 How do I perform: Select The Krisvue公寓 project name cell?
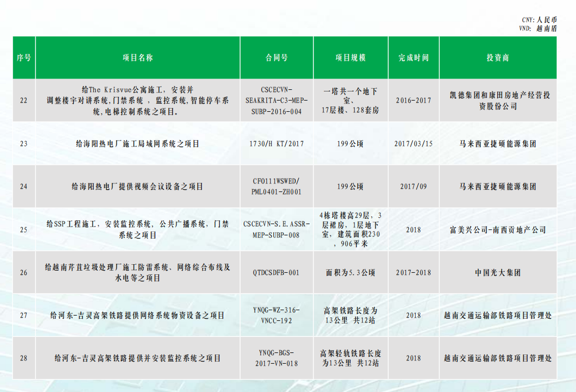pos(137,101)
